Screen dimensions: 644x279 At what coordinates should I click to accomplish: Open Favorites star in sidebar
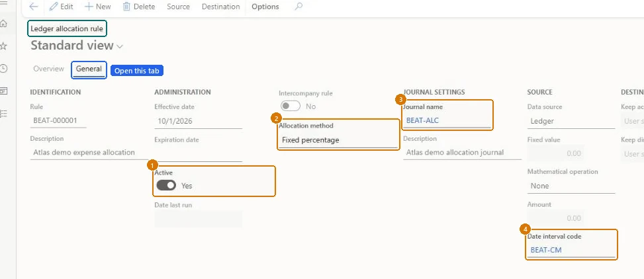[x=4, y=46]
